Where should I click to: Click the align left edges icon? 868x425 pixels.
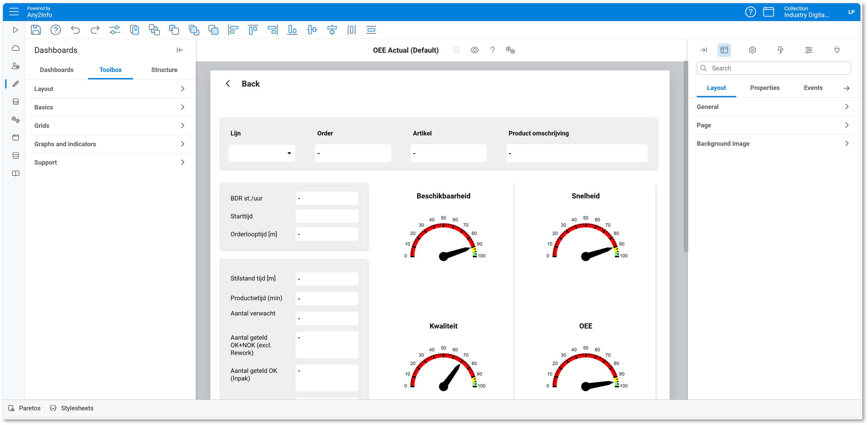[233, 30]
